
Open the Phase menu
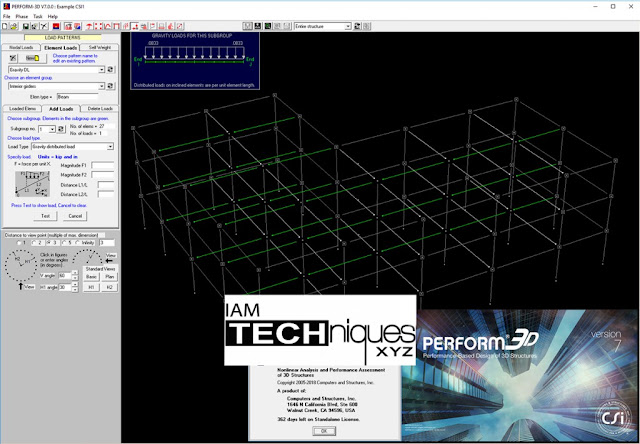(22, 16)
